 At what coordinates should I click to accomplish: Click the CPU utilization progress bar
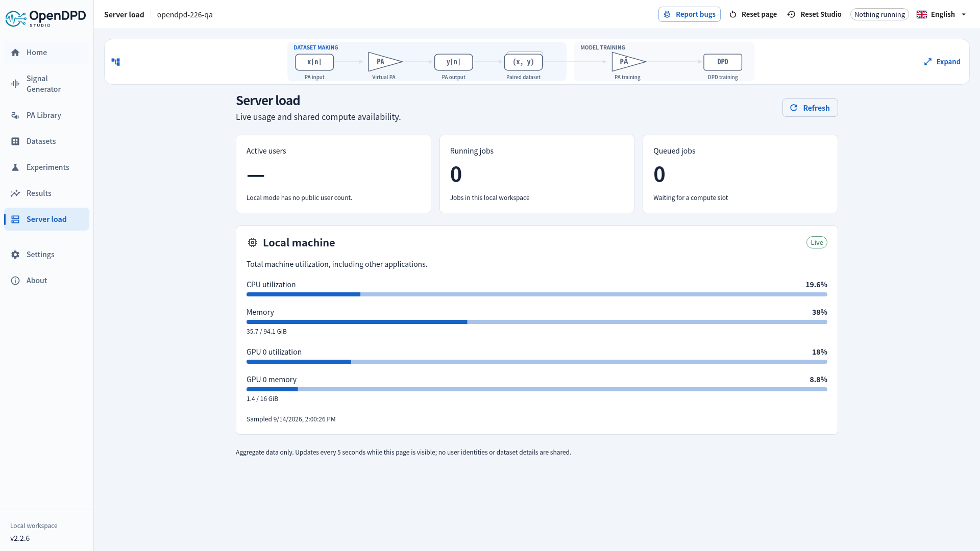pos(536,294)
